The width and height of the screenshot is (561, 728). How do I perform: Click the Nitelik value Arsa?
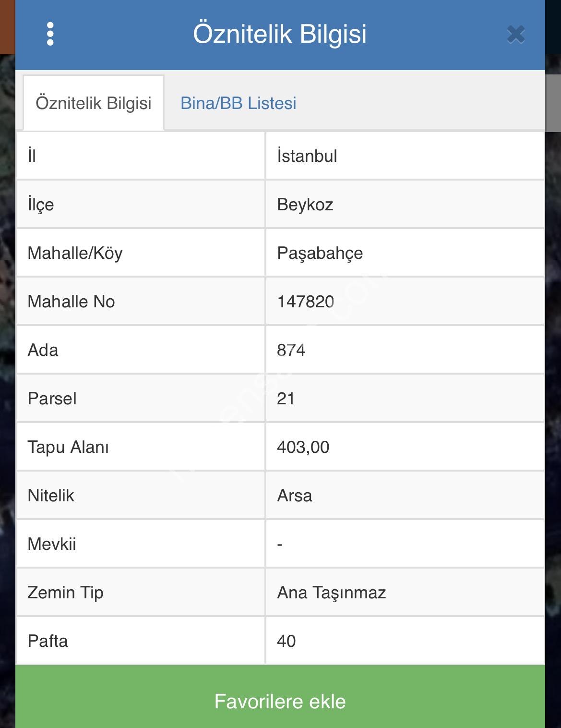[x=294, y=496]
